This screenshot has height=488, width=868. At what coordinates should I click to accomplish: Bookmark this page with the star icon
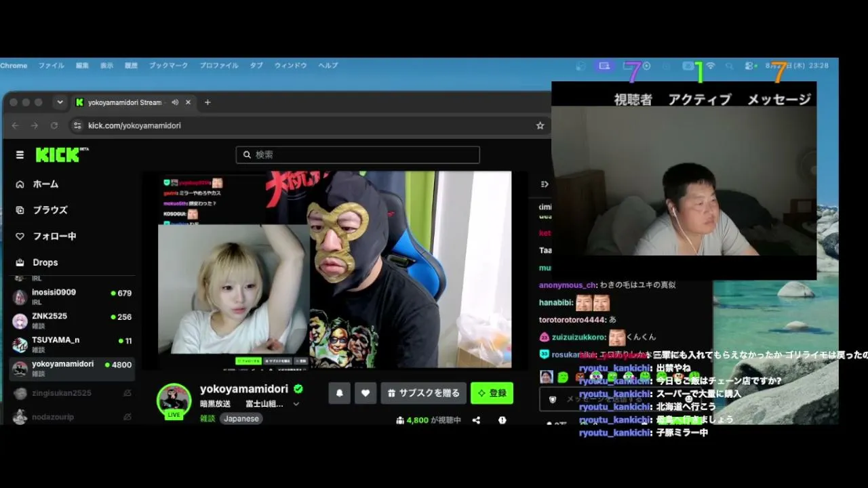click(540, 125)
